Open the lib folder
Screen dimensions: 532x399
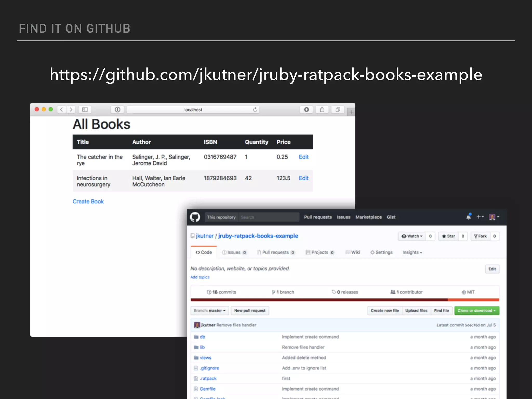(x=202, y=347)
